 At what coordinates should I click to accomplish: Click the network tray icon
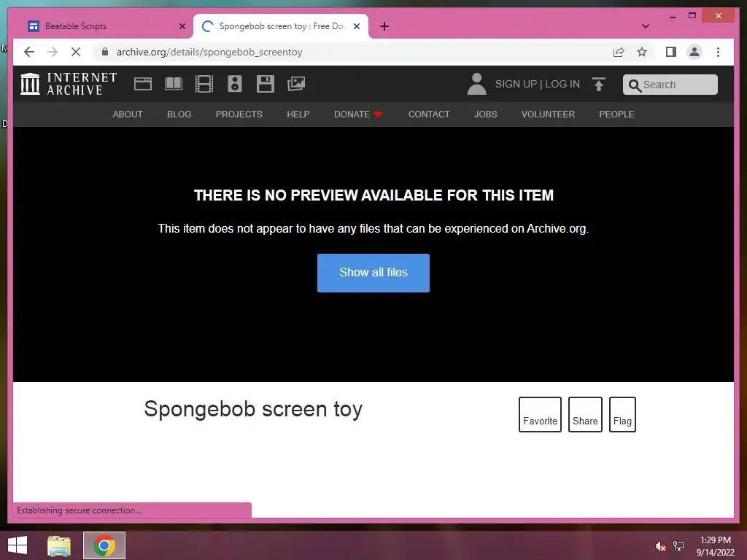(678, 546)
